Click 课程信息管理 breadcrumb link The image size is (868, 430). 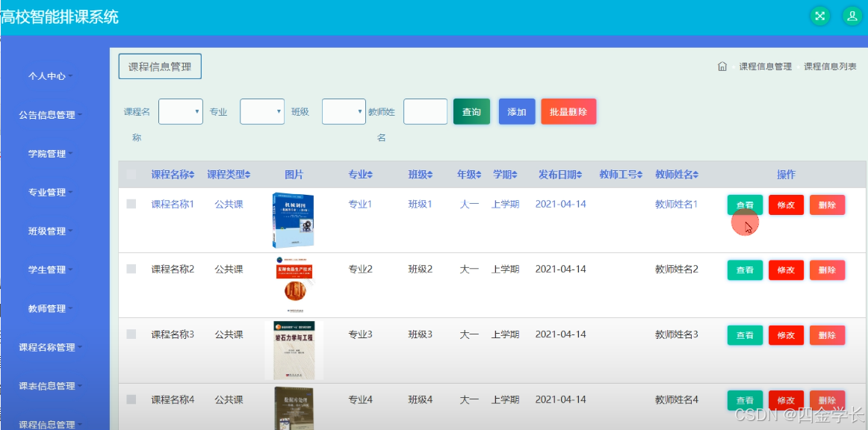(x=766, y=67)
